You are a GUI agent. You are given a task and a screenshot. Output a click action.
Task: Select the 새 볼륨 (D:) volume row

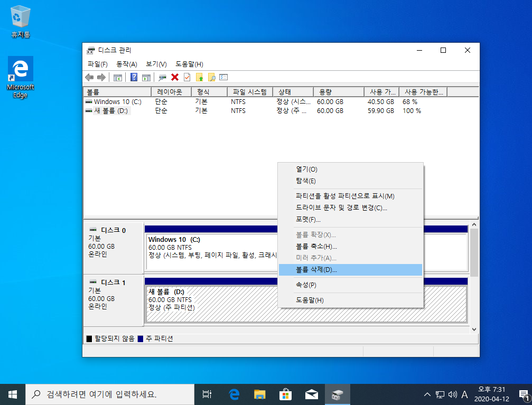[x=281, y=110]
